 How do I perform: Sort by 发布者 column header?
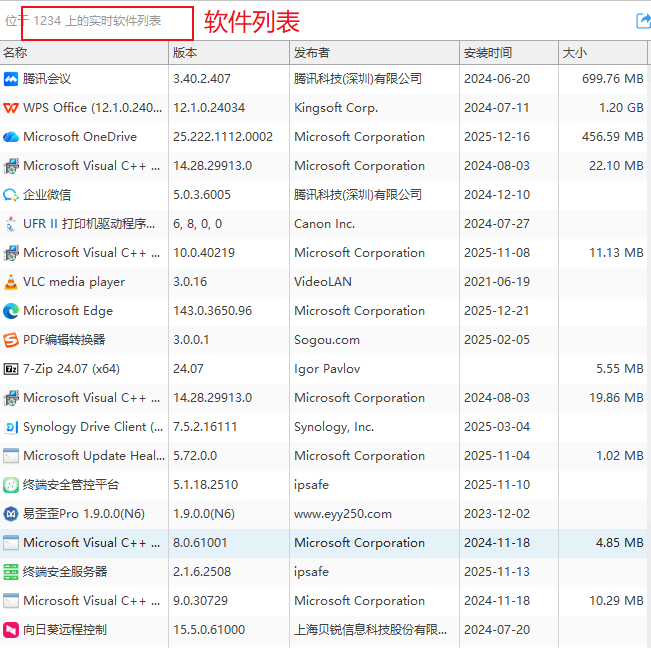[x=312, y=53]
